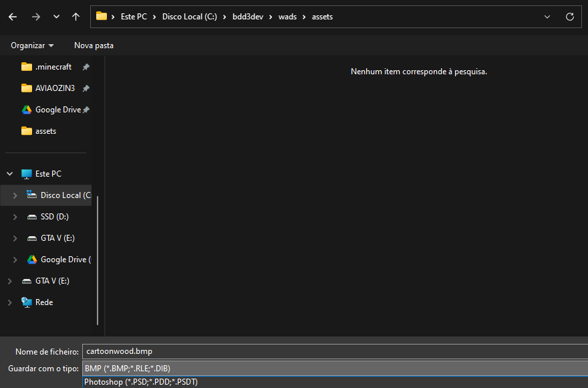Open the Rede network location
The width and height of the screenshot is (588, 388).
coord(44,302)
